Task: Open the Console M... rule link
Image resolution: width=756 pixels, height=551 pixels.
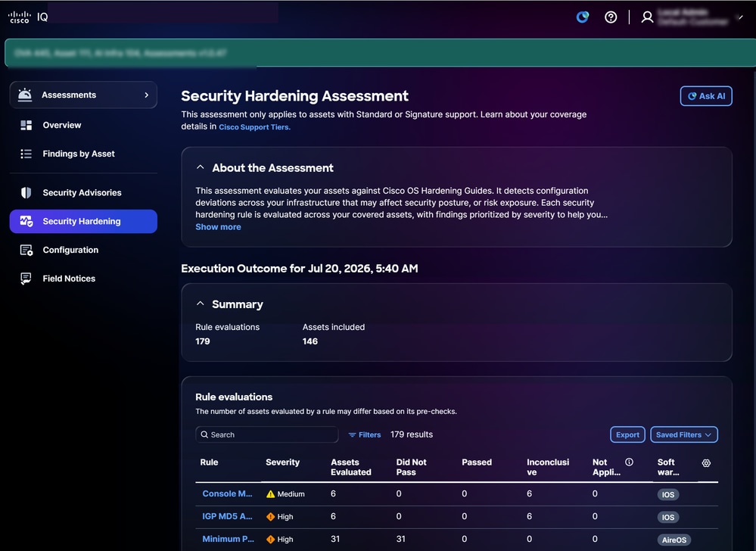Action: click(227, 493)
